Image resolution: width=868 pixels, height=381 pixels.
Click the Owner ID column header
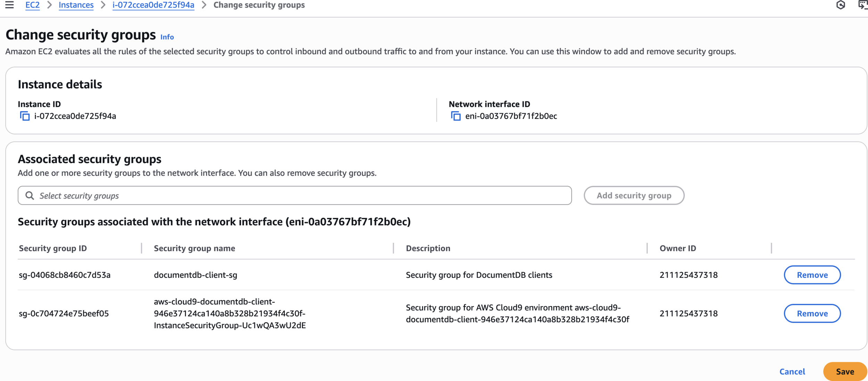coord(677,248)
